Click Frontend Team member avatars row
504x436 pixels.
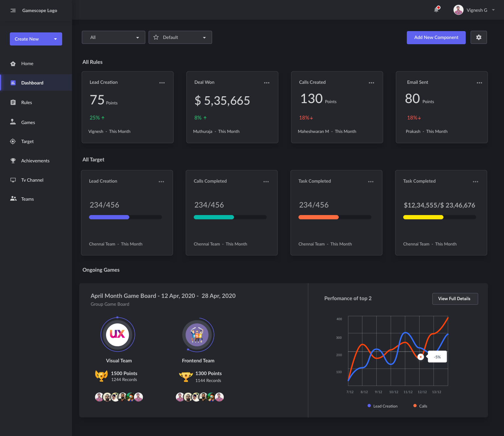pos(200,397)
